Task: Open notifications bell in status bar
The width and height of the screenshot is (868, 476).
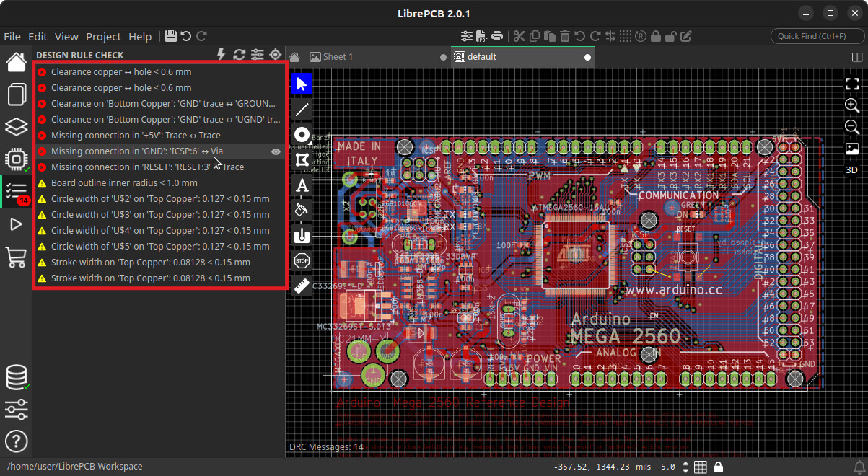Action: pyautogui.click(x=859, y=467)
